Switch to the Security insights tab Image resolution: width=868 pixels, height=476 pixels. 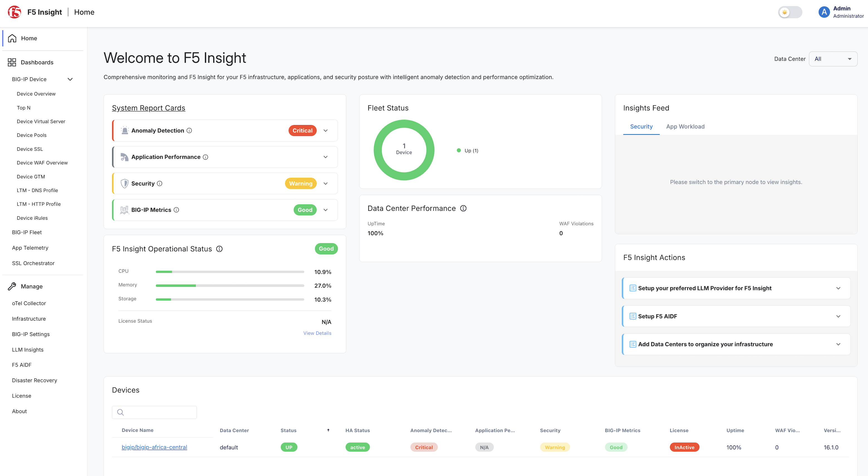641,126
